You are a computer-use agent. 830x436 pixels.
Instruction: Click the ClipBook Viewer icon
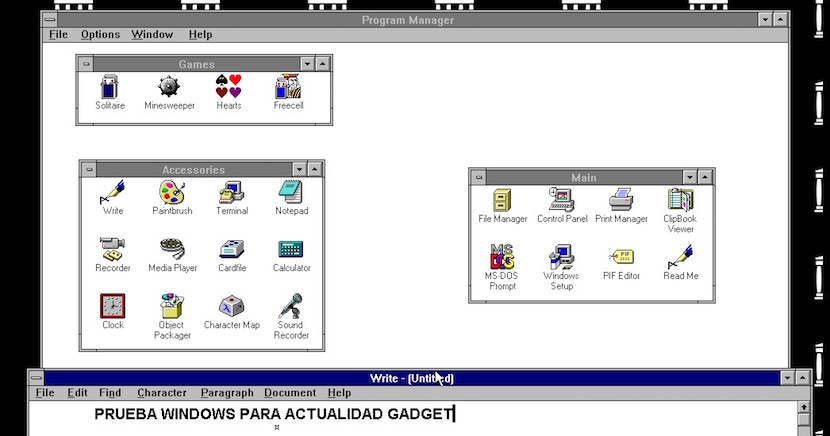[681, 200]
